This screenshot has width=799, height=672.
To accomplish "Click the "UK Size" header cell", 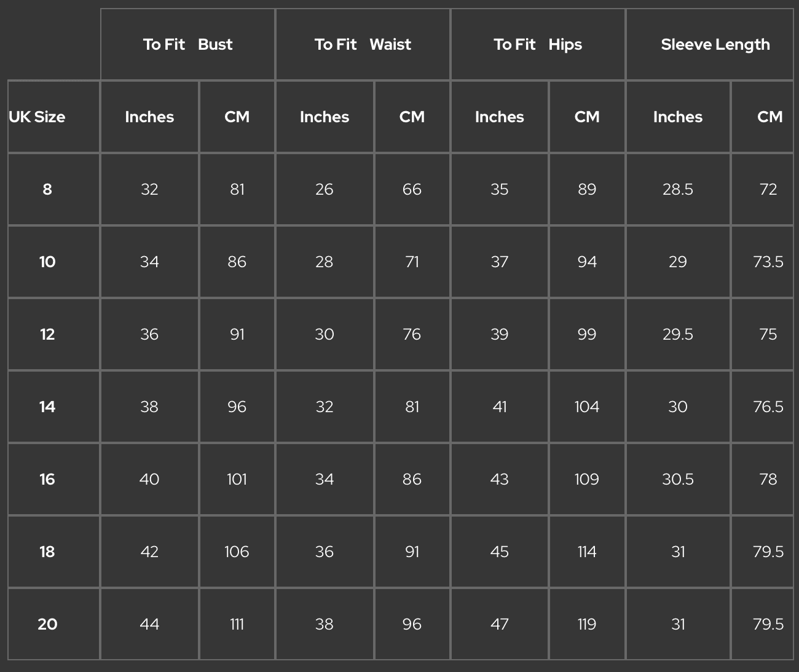I will (37, 117).
